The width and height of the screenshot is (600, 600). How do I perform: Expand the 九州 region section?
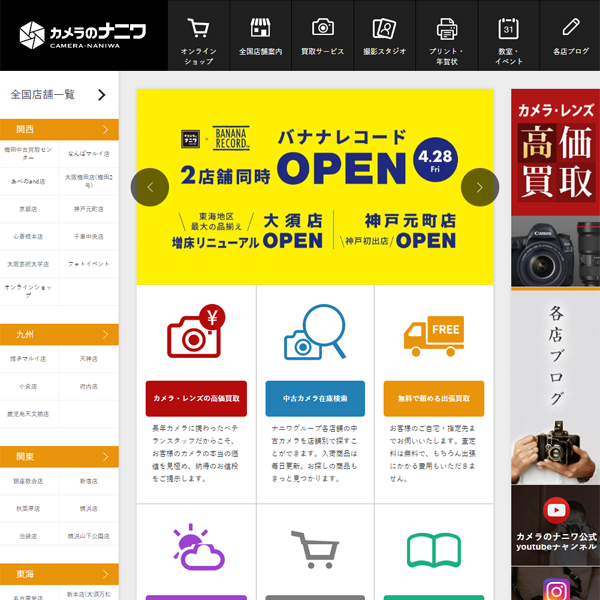point(59,334)
